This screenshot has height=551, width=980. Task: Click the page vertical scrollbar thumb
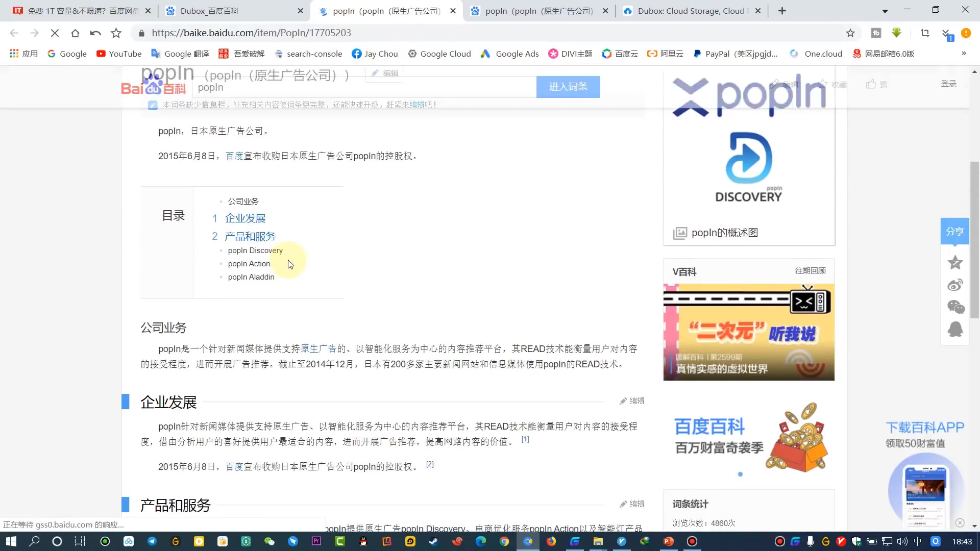coord(974,240)
